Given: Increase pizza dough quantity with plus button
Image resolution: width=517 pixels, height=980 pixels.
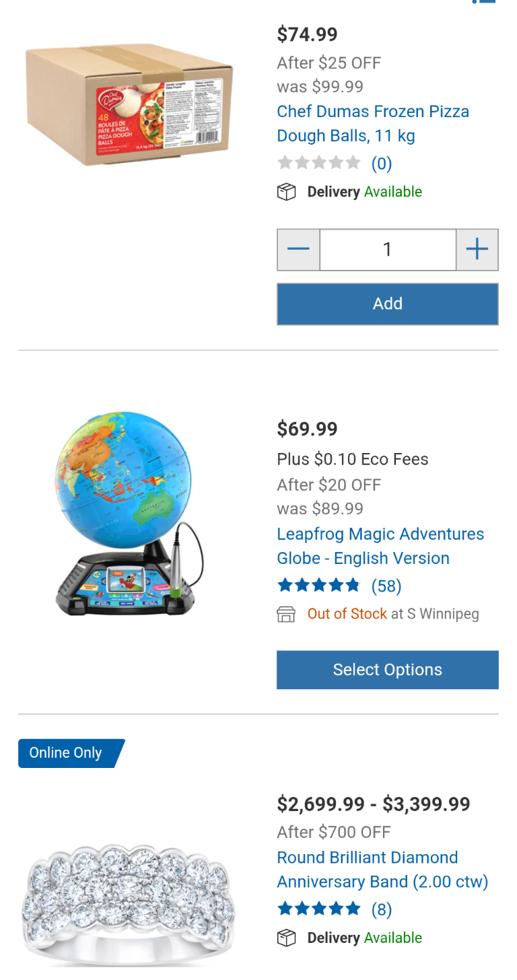Looking at the screenshot, I should coord(477,250).
